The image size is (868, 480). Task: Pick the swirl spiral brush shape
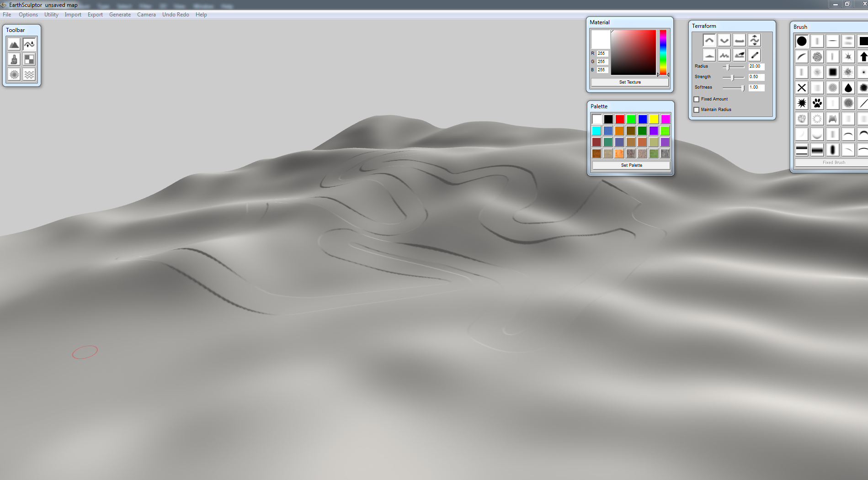[817, 119]
